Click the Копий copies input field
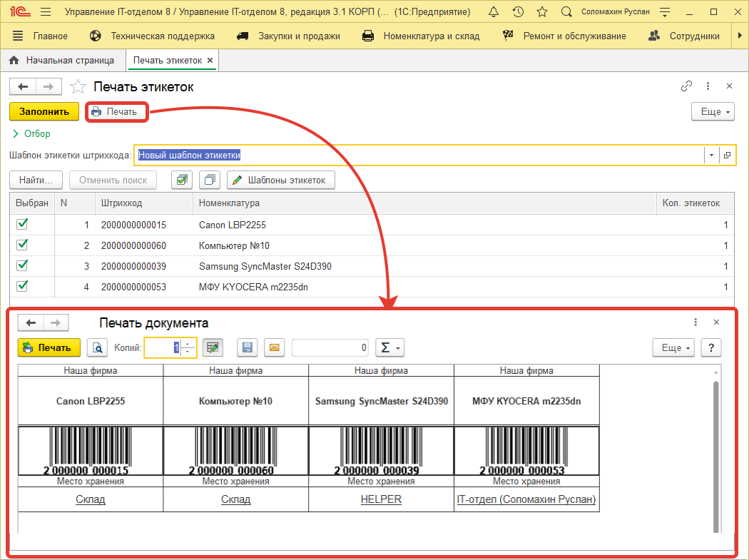 (x=163, y=347)
